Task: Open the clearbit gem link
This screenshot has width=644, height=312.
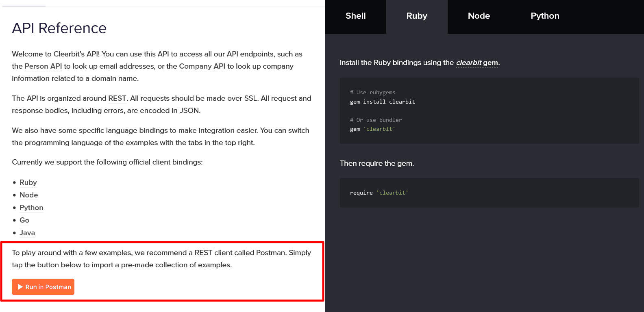Action: [476, 63]
